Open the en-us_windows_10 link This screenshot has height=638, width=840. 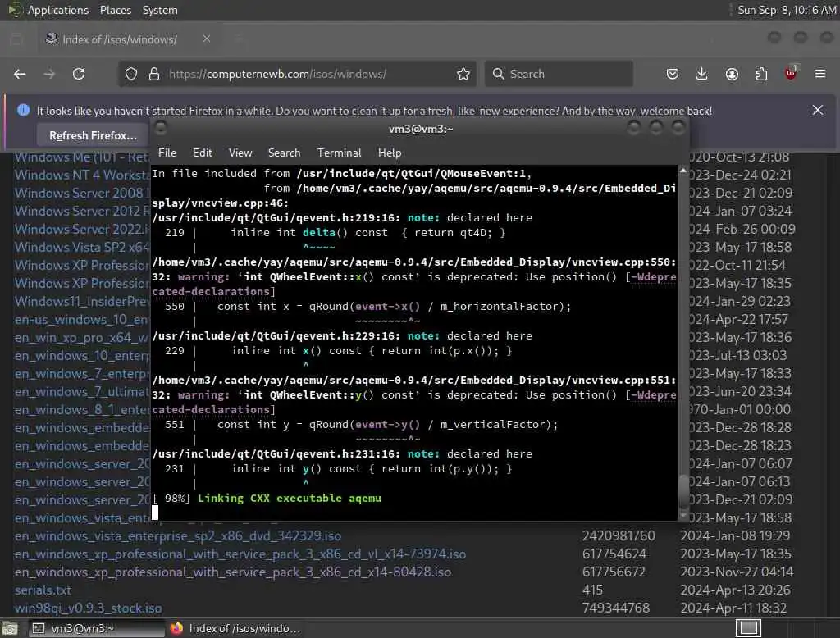[x=82, y=319]
